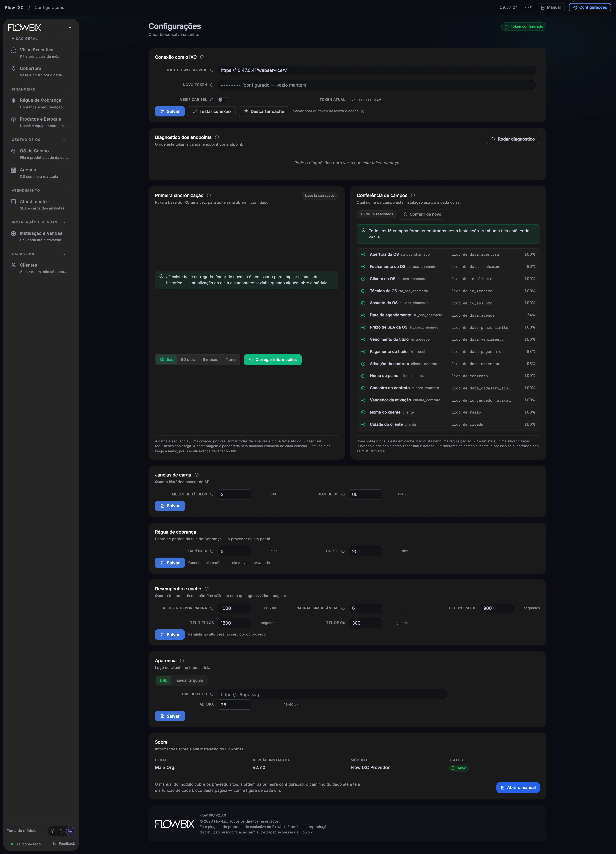This screenshot has height=854, width=616.
Task: Toggle the Verificar SSL switch
Action: tap(223, 100)
